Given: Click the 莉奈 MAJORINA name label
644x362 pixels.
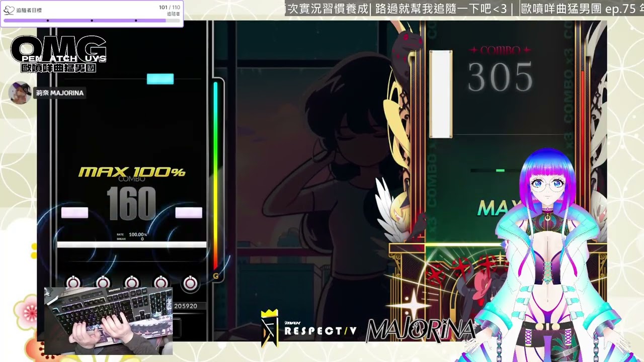Looking at the screenshot, I should click(59, 93).
